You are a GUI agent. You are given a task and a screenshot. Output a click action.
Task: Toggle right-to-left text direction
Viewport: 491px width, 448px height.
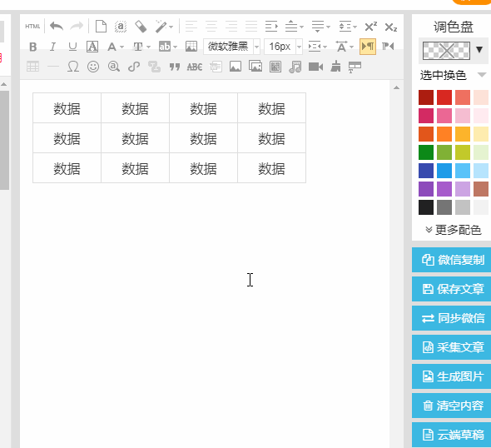[388, 47]
